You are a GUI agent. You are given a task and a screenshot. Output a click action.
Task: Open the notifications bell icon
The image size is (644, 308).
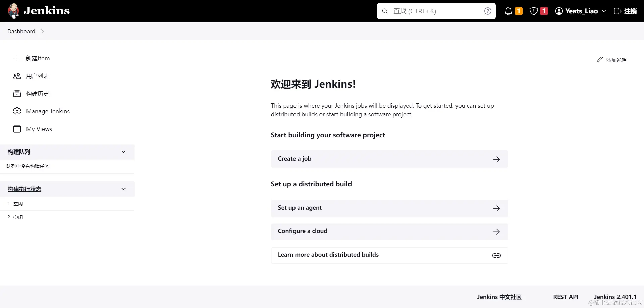click(x=508, y=11)
